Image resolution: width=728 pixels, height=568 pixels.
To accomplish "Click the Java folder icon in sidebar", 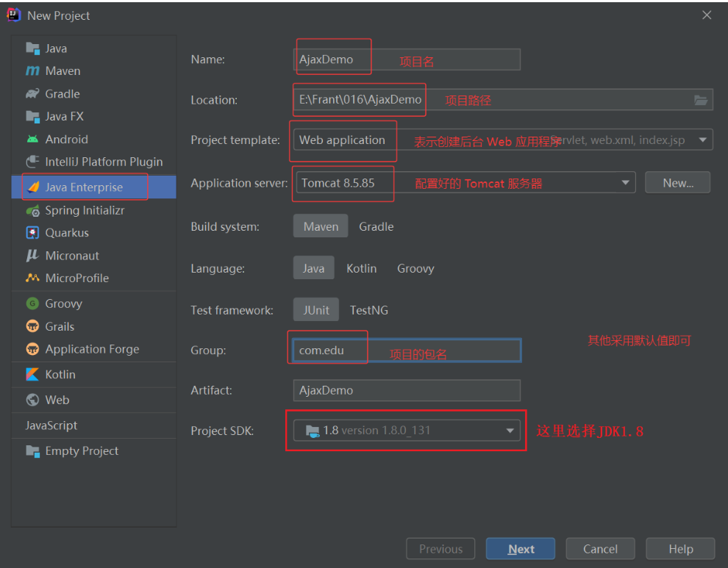I will pyautogui.click(x=32, y=48).
